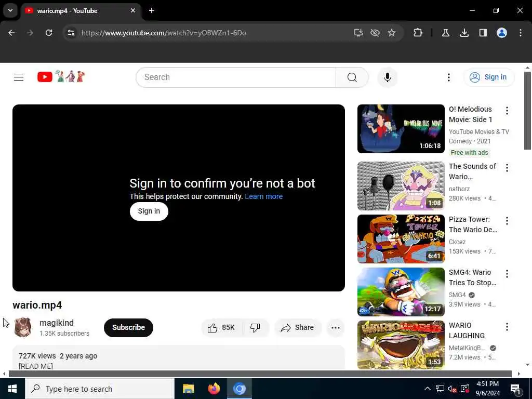Expand the [READ ME] video description
532x399 pixels.
[179, 357]
